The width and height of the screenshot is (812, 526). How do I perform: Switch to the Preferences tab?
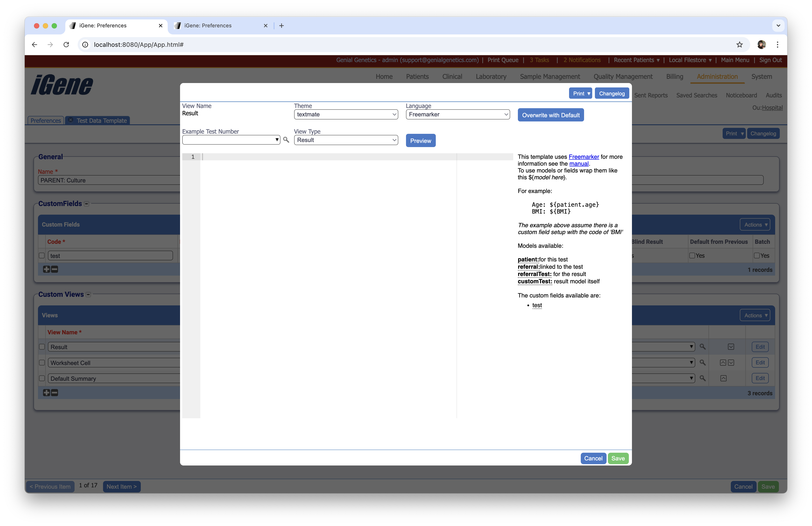(x=45, y=121)
